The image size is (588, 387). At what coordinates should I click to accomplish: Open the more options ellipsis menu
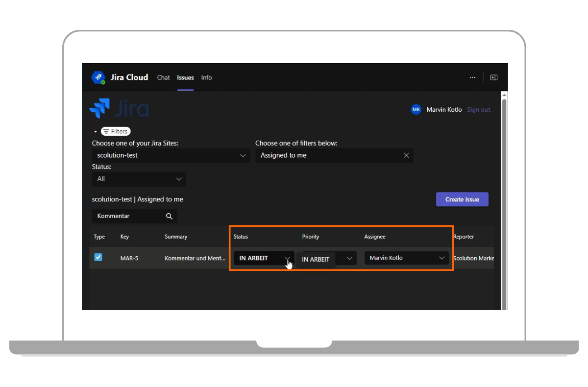point(472,77)
